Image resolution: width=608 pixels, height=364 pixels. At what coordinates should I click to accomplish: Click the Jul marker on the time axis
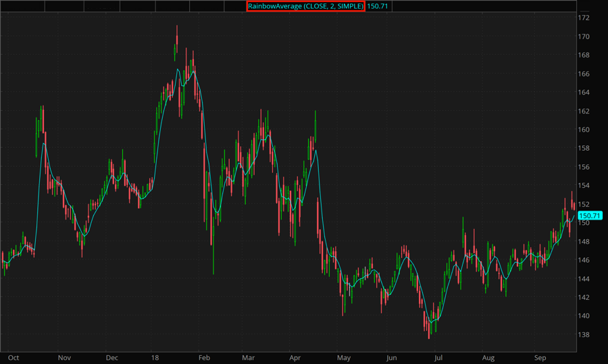click(438, 357)
